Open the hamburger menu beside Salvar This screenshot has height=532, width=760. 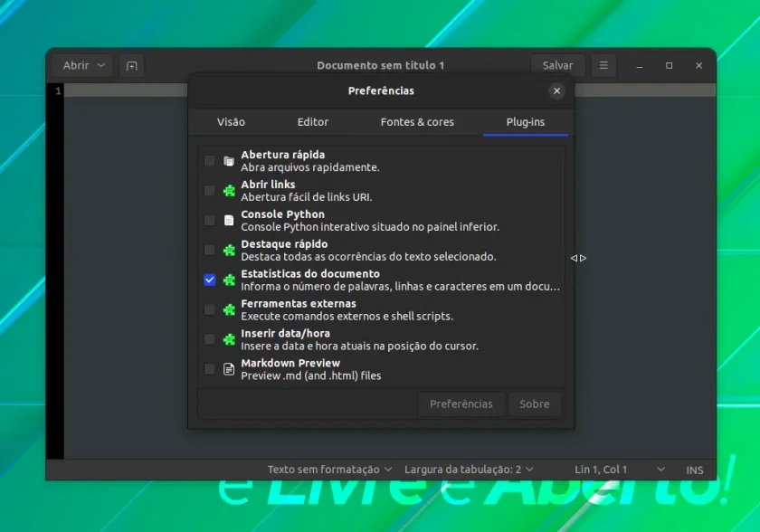pos(603,65)
